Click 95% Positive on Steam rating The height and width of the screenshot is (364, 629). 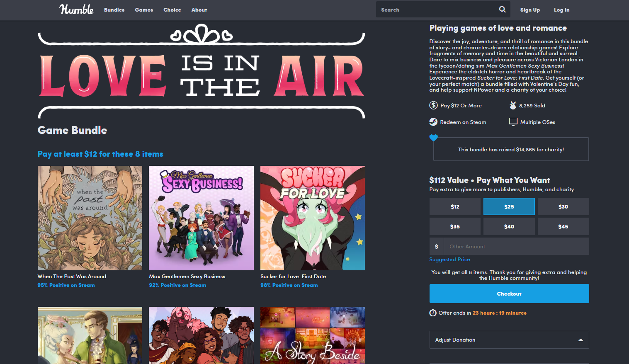click(x=66, y=285)
